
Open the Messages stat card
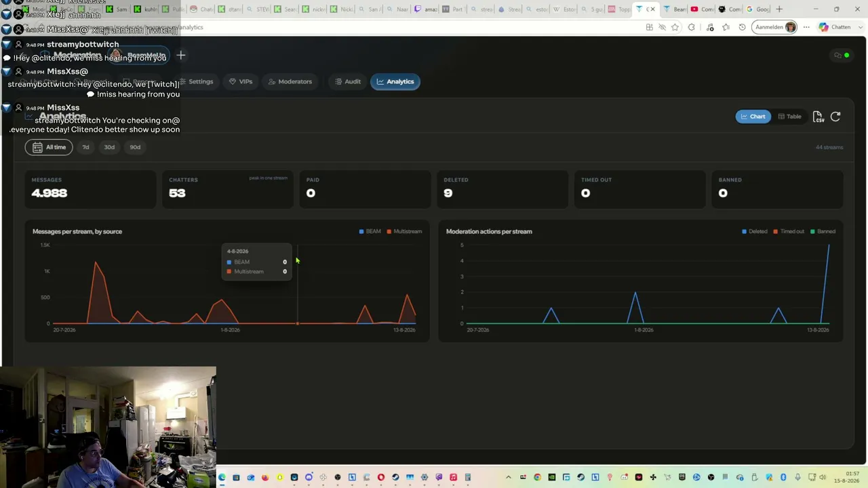point(90,188)
